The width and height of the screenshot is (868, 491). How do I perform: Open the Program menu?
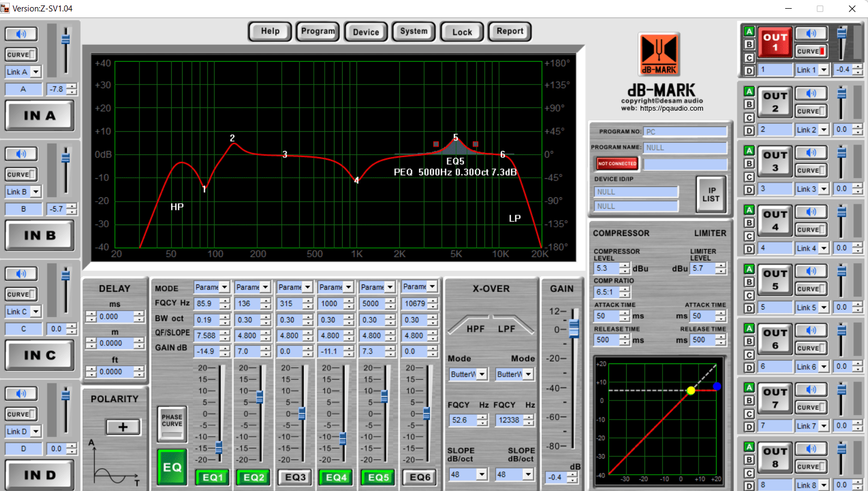click(x=318, y=32)
